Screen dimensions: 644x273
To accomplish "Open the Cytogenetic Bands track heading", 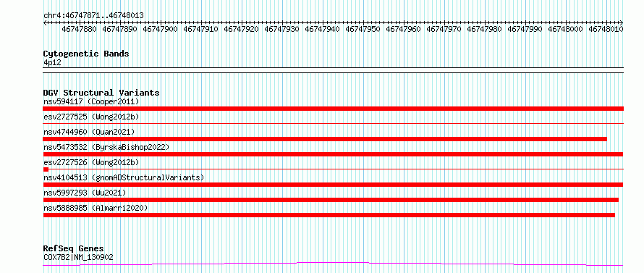I will click(86, 54).
